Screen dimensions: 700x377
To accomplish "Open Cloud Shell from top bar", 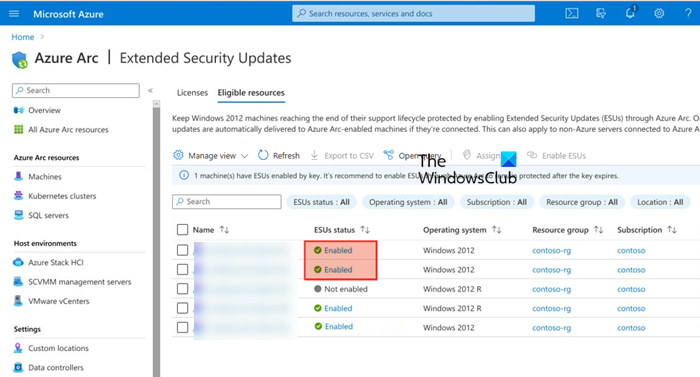I will pyautogui.click(x=571, y=13).
